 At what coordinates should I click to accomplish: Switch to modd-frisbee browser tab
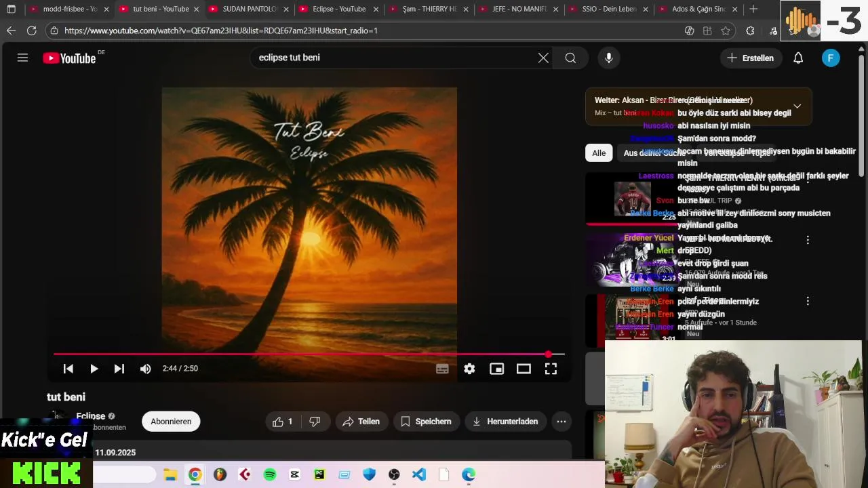70,9
